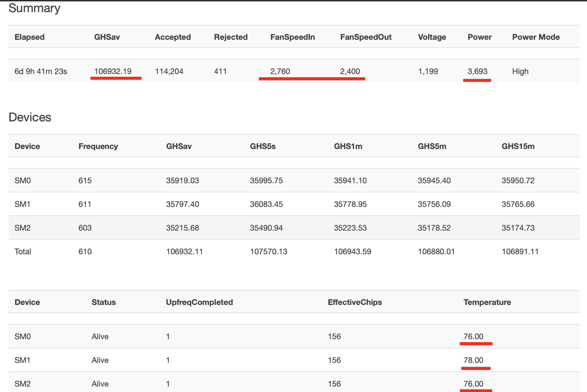Click total GHS15m value 106891.11
Screen dimensions: 587x392
pos(520,252)
